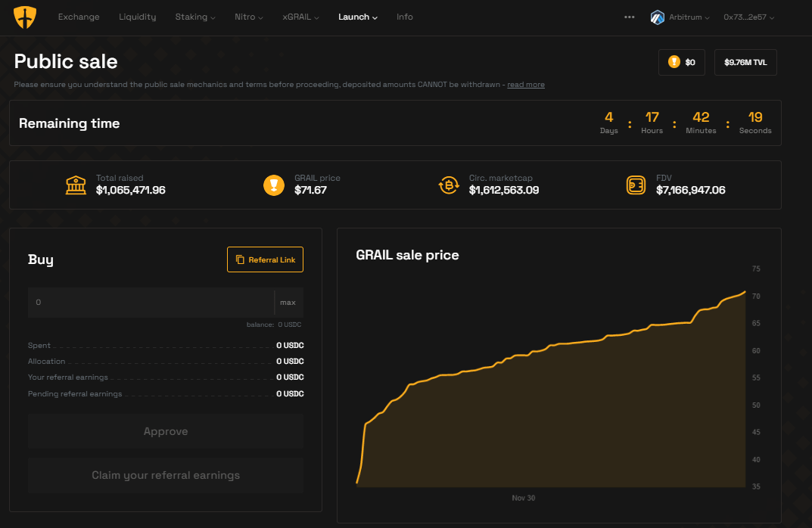Image resolution: width=812 pixels, height=528 pixels.
Task: Expand the Nitro dropdown menu
Action: coord(248,17)
